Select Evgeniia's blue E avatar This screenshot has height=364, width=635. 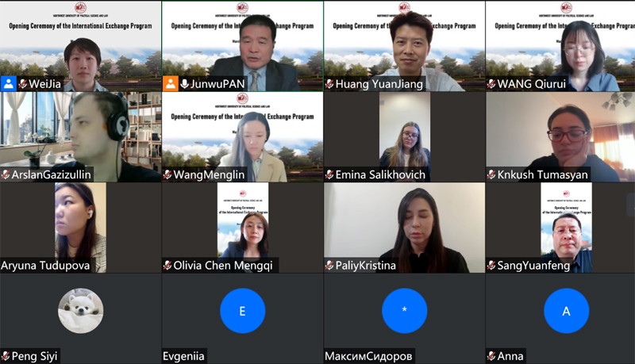coord(243,311)
